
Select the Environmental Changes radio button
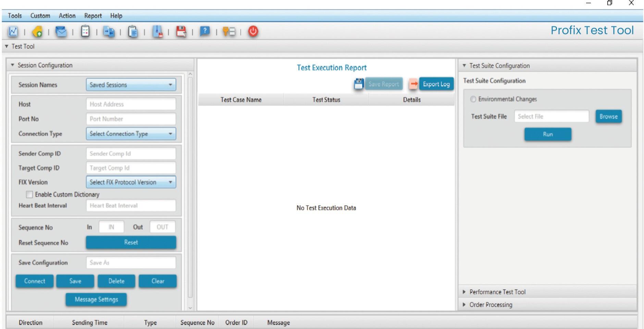click(x=473, y=99)
